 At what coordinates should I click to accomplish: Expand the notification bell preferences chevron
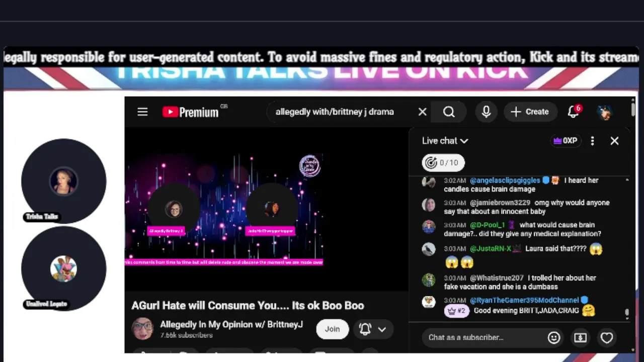pos(382,329)
